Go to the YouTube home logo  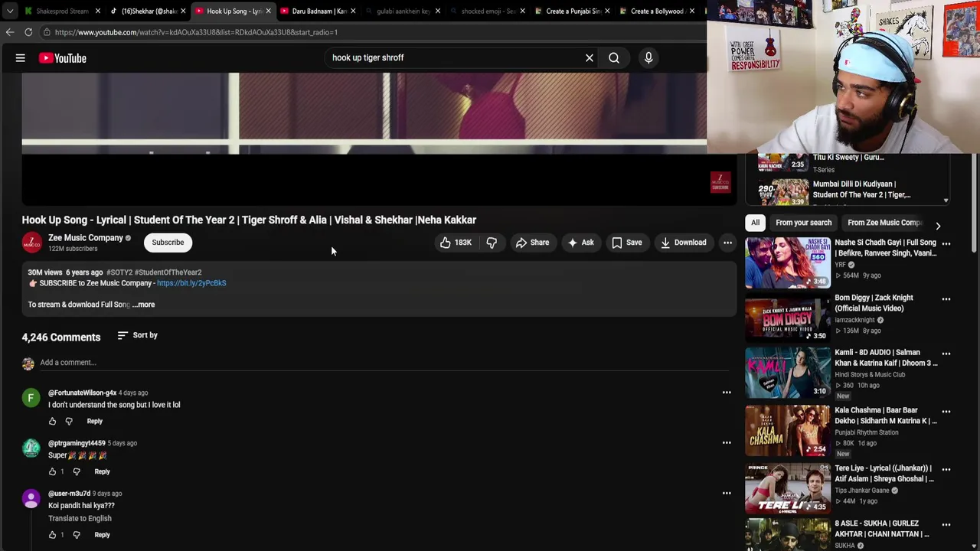point(62,58)
